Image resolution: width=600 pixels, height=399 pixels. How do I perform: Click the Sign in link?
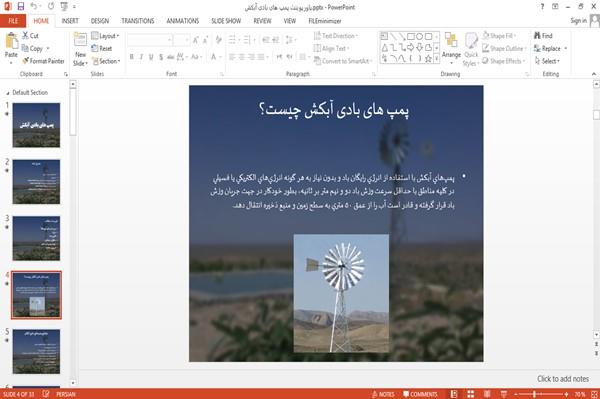tap(578, 21)
